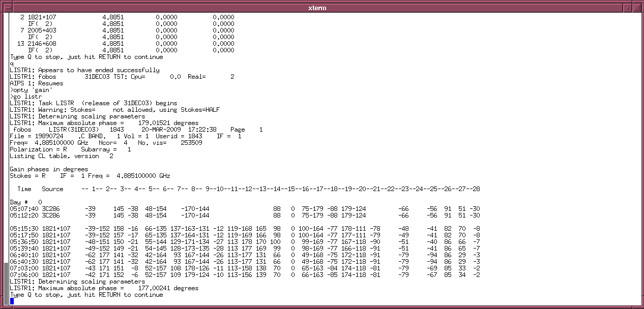The width and height of the screenshot is (644, 309).
Task: Click the 07:03:00 1821+107 row
Action: pyautogui.click(x=245, y=268)
